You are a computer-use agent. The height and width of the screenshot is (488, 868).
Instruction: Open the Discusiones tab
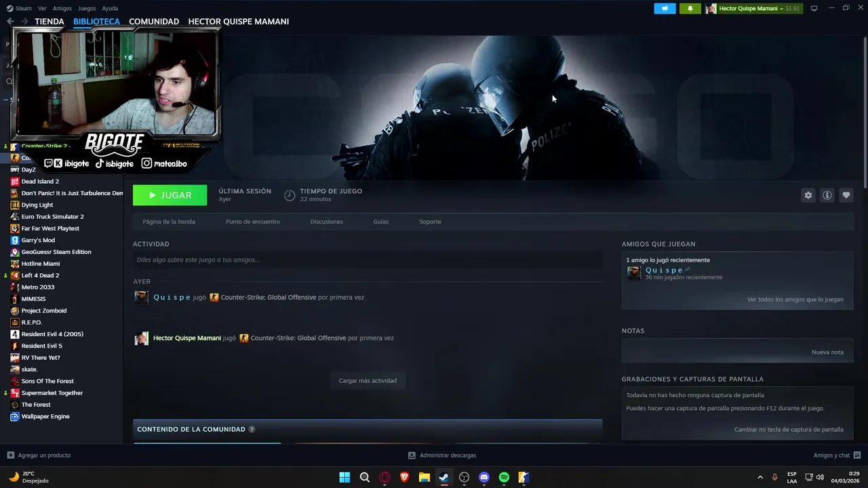[x=327, y=222]
